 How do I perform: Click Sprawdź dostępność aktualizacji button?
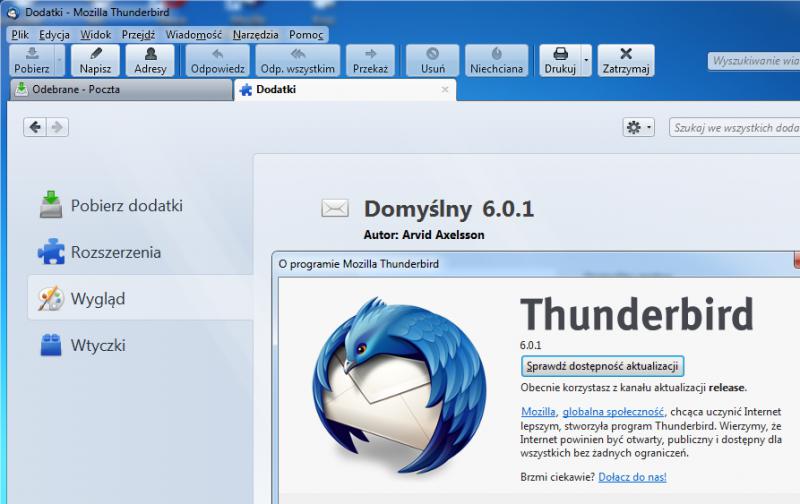602,366
